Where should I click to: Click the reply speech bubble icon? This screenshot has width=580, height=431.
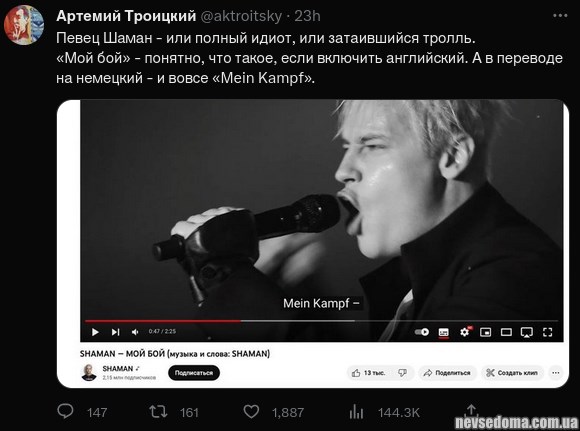point(65,411)
